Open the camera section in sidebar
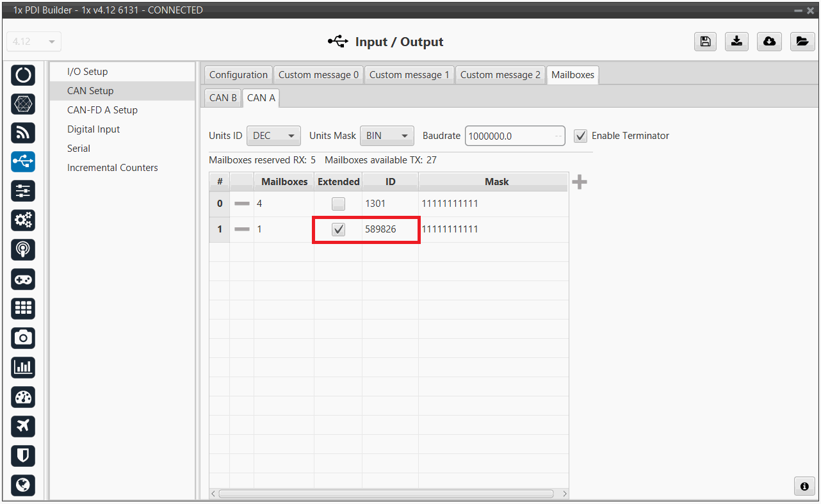 coord(23,337)
